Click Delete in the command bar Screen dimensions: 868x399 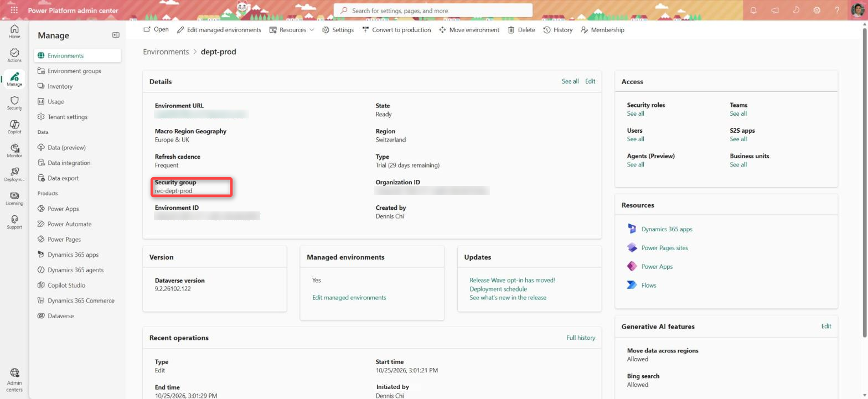tap(521, 30)
